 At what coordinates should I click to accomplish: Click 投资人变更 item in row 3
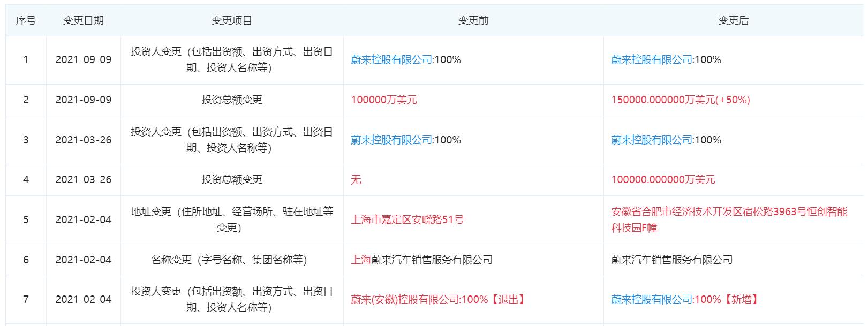click(232, 140)
